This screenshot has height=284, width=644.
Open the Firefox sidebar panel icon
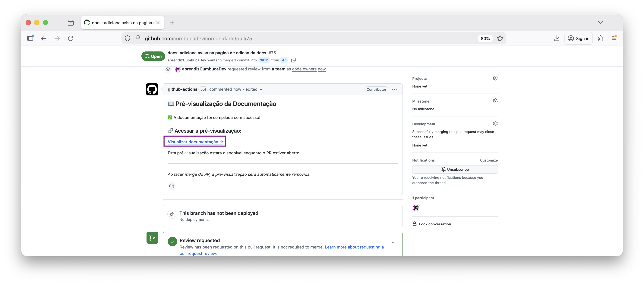pos(30,38)
